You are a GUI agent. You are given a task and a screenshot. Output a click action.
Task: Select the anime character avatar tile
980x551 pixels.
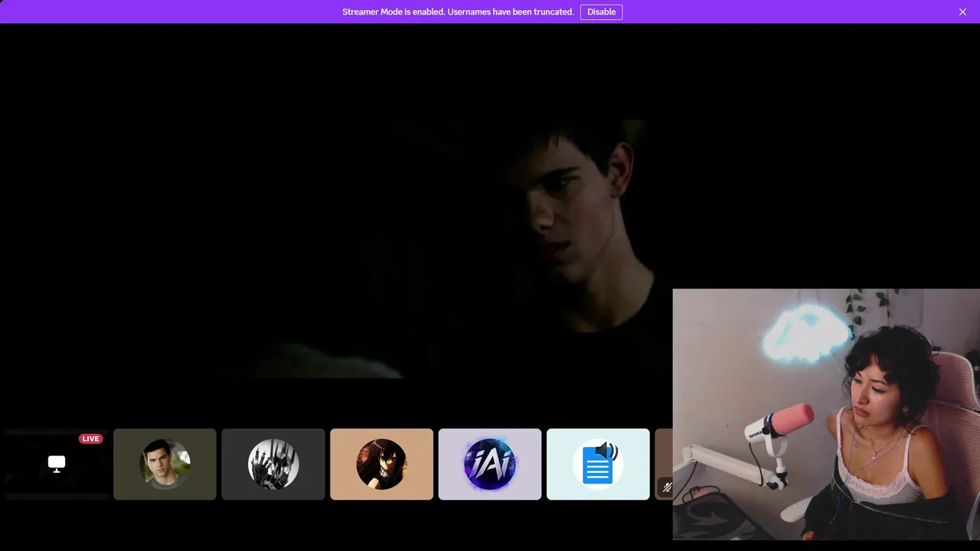[x=381, y=464]
